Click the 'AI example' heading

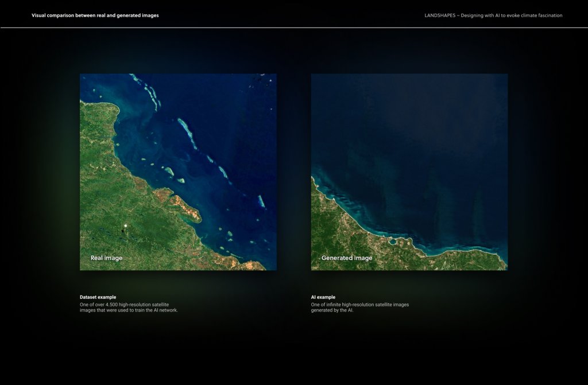(x=323, y=297)
